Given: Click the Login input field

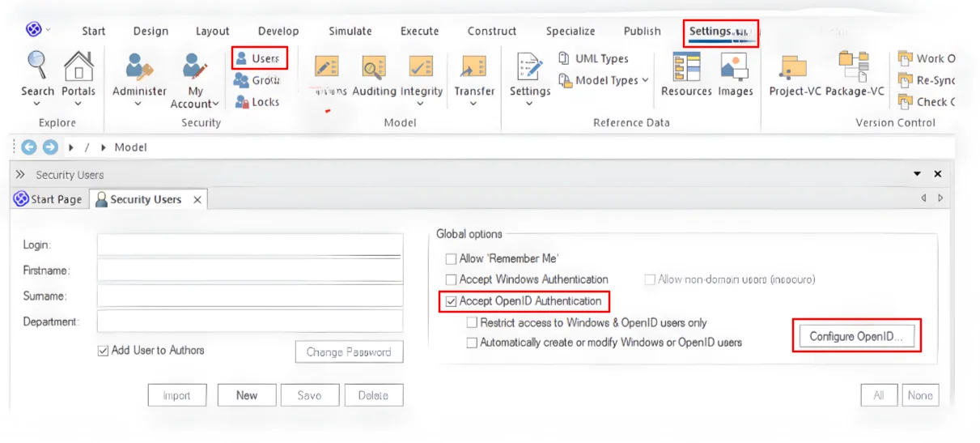Looking at the screenshot, I should coord(249,245).
